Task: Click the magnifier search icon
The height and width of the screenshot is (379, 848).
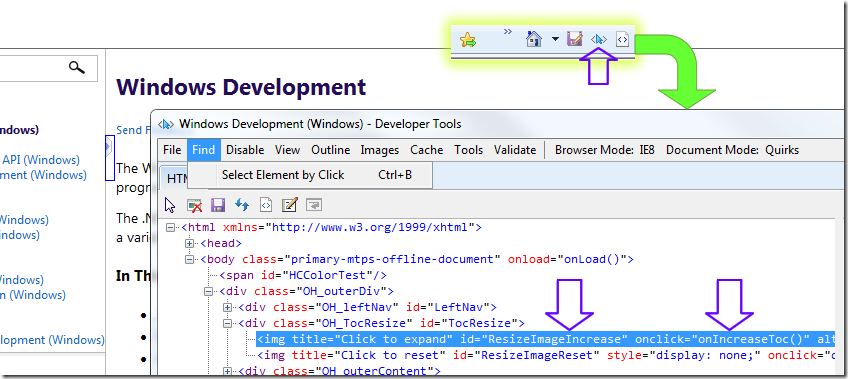Action: coord(77,68)
